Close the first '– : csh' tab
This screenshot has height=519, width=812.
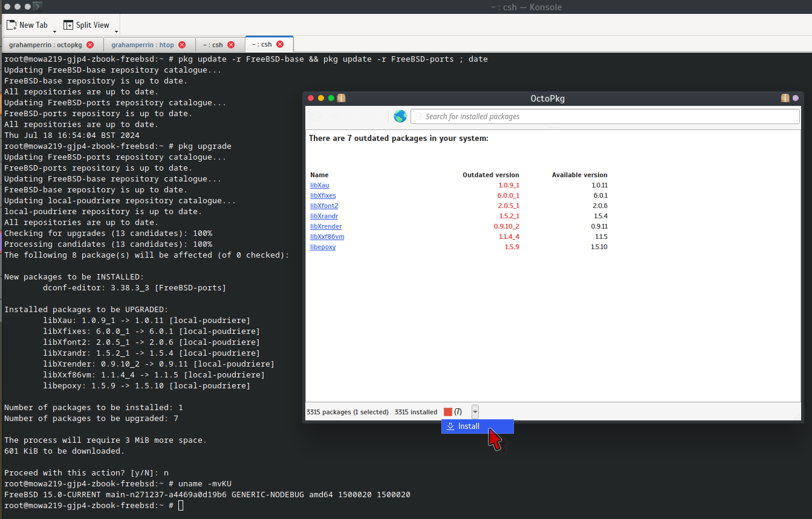(231, 45)
